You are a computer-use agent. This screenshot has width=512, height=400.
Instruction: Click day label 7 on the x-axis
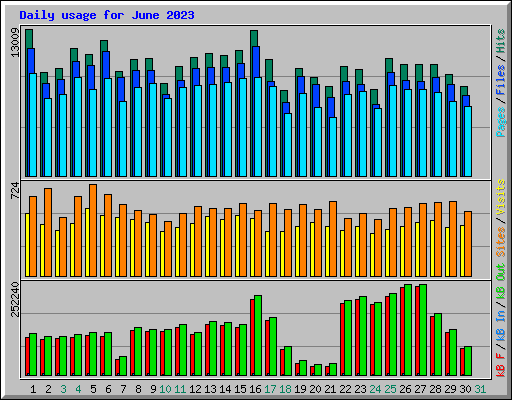point(123,389)
